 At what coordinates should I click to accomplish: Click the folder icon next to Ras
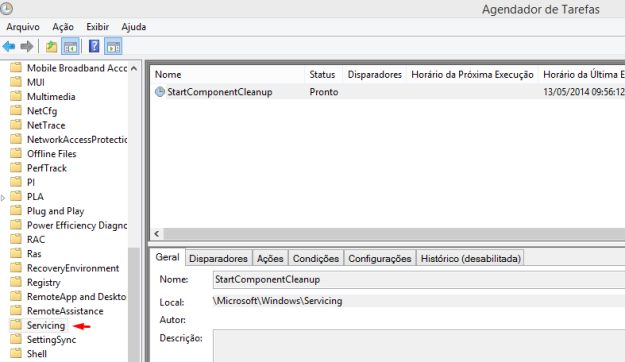point(16,254)
